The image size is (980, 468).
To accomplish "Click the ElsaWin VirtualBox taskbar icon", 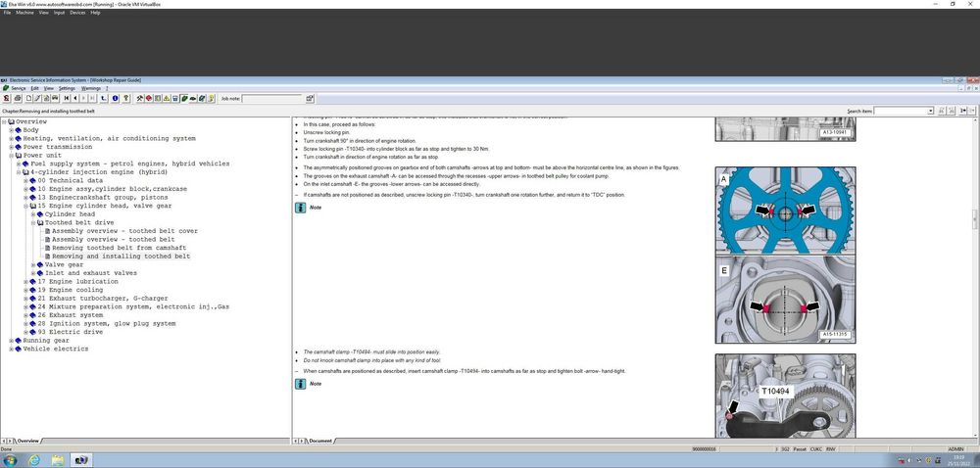I will (x=81, y=460).
